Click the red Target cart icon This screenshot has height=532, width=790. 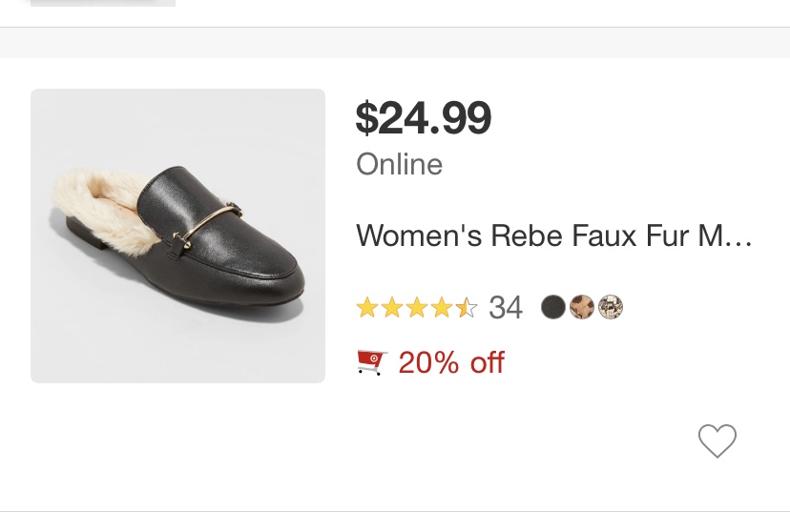tap(371, 362)
